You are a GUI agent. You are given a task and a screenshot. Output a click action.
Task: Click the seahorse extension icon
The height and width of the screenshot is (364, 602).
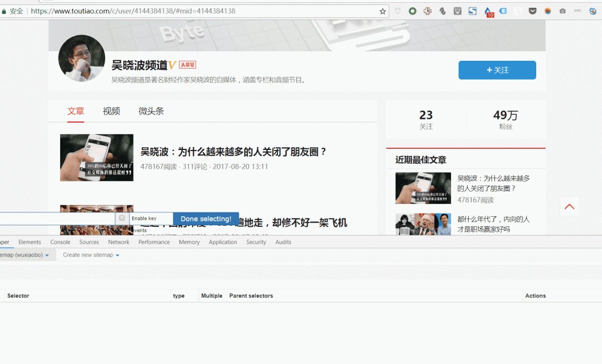point(442,11)
